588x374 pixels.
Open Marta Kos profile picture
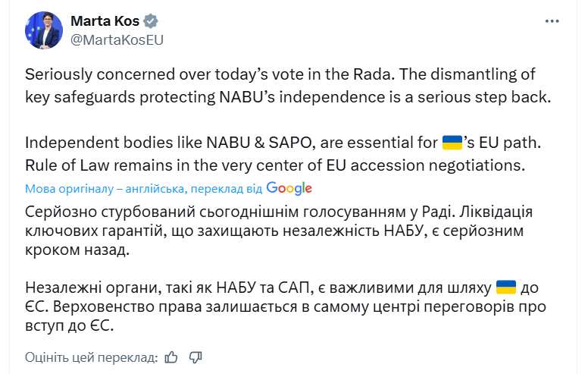coord(43,30)
